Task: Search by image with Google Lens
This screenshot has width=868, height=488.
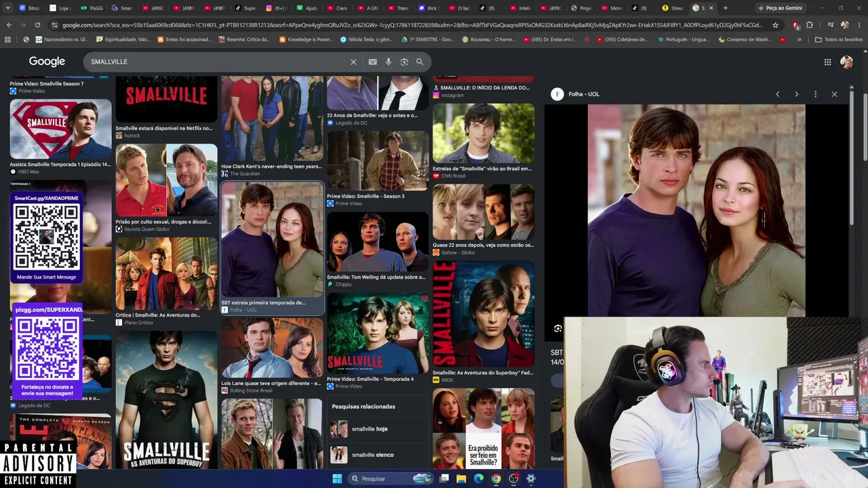Action: click(404, 62)
